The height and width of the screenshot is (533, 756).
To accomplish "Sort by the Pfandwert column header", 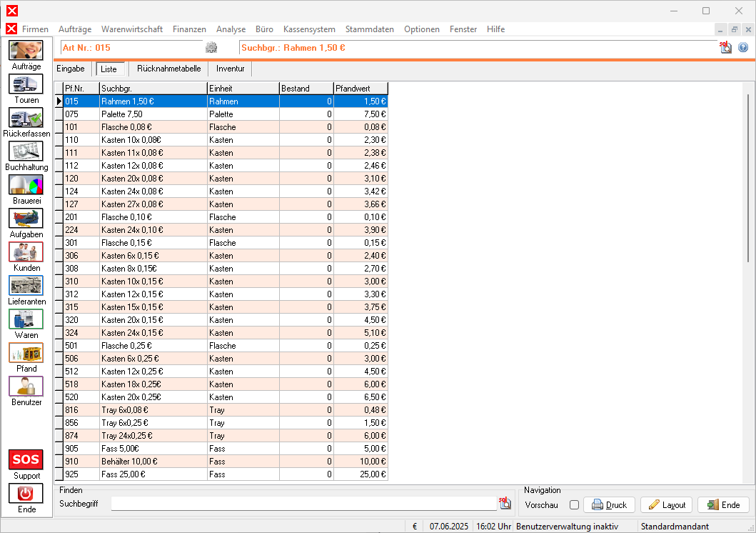I will tap(361, 88).
